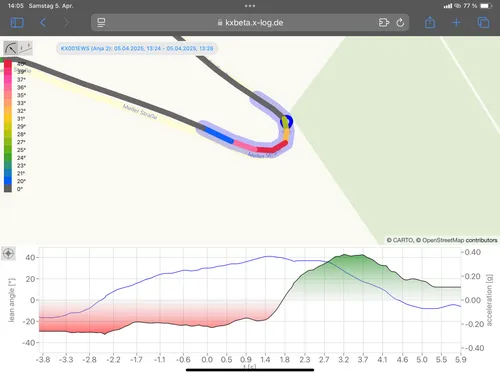The height and width of the screenshot is (375, 500).
Task: Open the Share sheet
Action: tap(430, 23)
